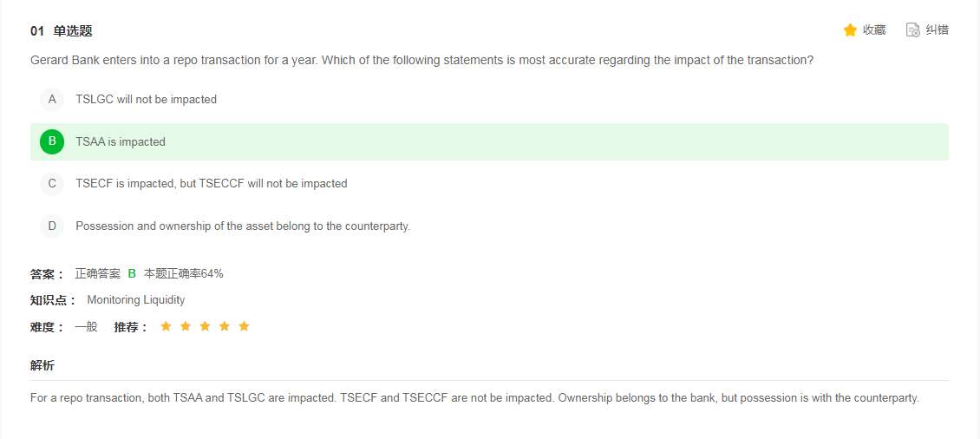Image resolution: width=980 pixels, height=439 pixels.
Task: Choose option C circle
Action: (52, 184)
